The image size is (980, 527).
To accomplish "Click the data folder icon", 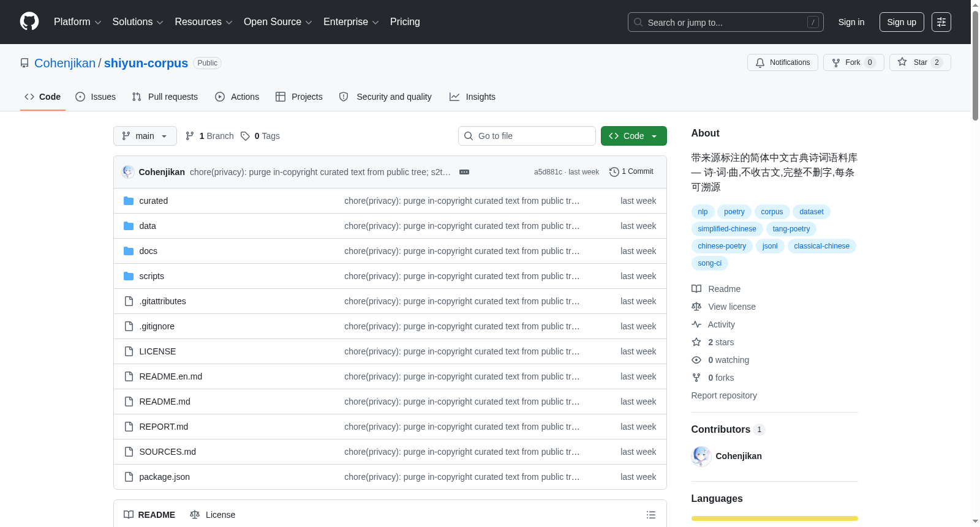I will 129,226.
